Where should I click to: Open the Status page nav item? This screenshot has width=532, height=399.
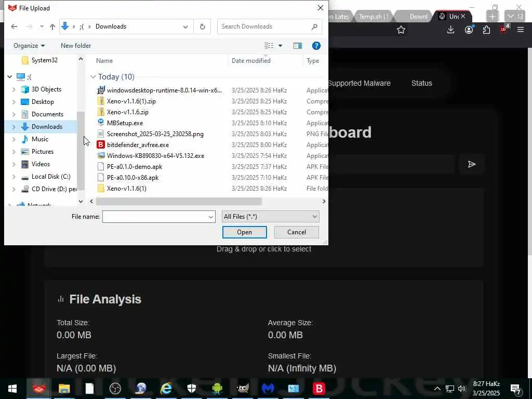tap(421, 83)
